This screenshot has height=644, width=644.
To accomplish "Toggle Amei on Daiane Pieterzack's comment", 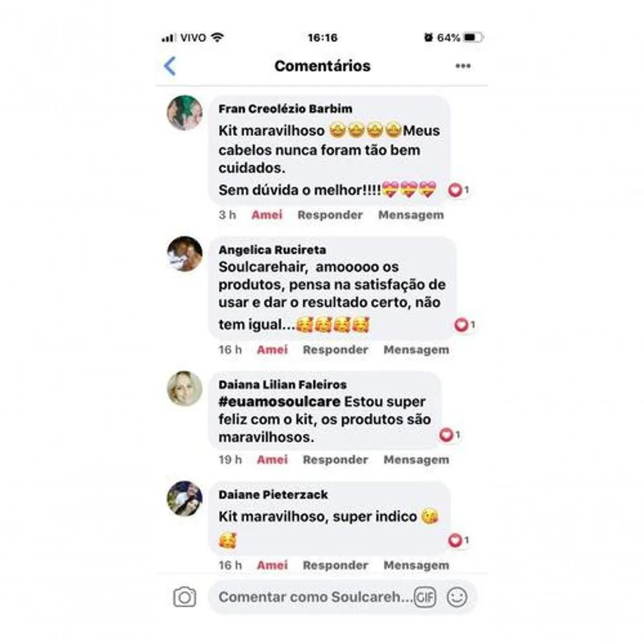I will click(x=272, y=565).
